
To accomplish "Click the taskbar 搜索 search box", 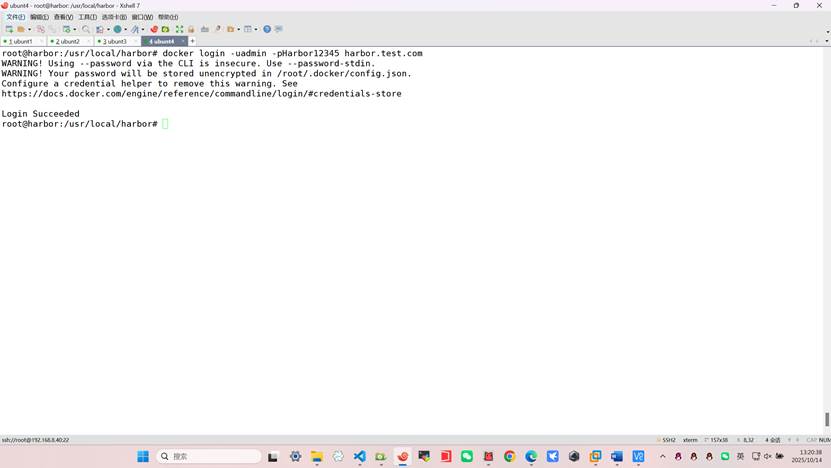I will (x=209, y=456).
